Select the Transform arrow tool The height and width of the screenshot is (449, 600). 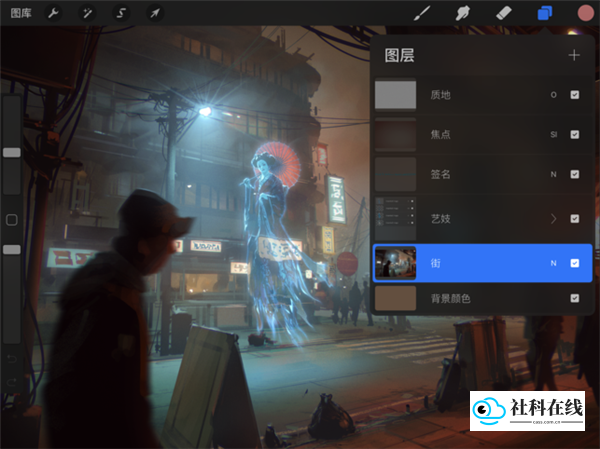click(155, 13)
